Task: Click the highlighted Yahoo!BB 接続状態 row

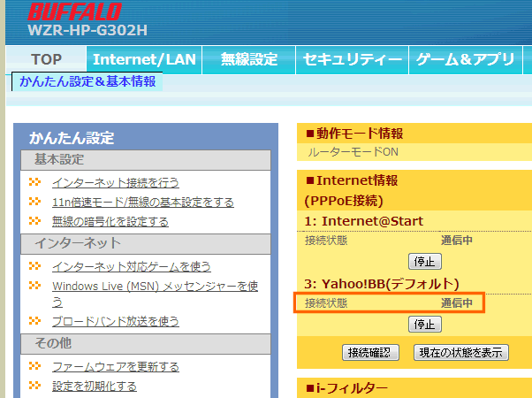Action: point(390,303)
